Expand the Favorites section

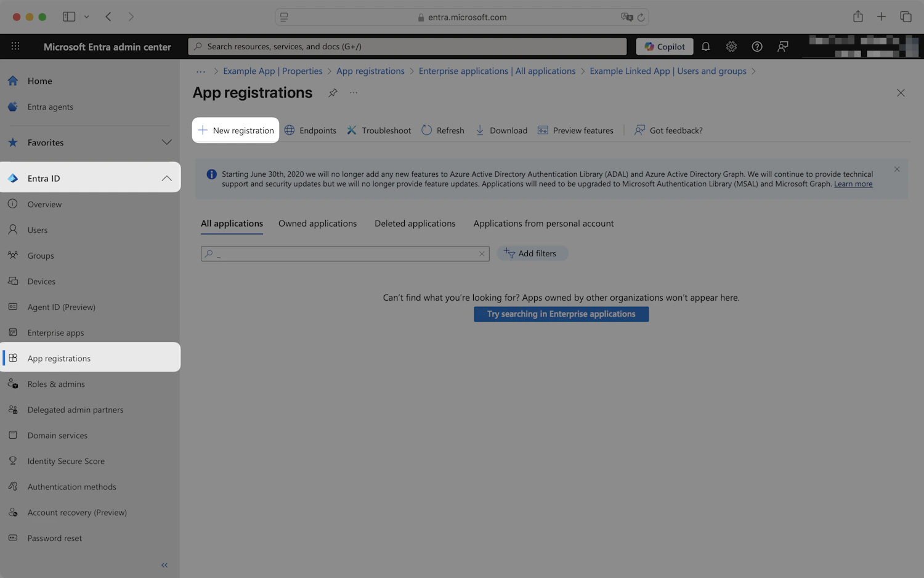90,142
